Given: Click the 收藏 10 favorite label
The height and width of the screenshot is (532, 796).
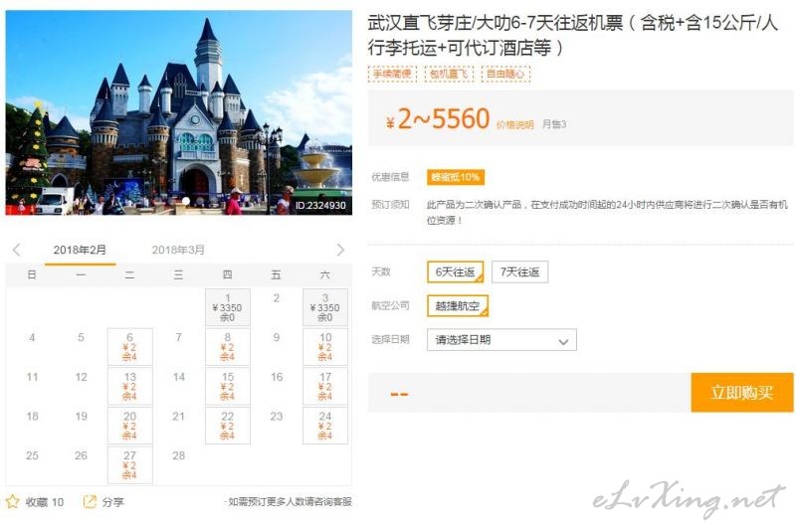Looking at the screenshot, I should 45,502.
